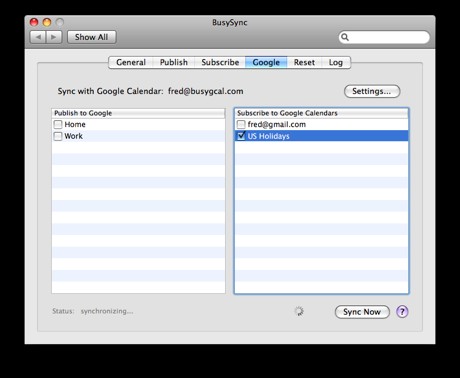
Task: Open the Publish tab
Action: click(174, 62)
